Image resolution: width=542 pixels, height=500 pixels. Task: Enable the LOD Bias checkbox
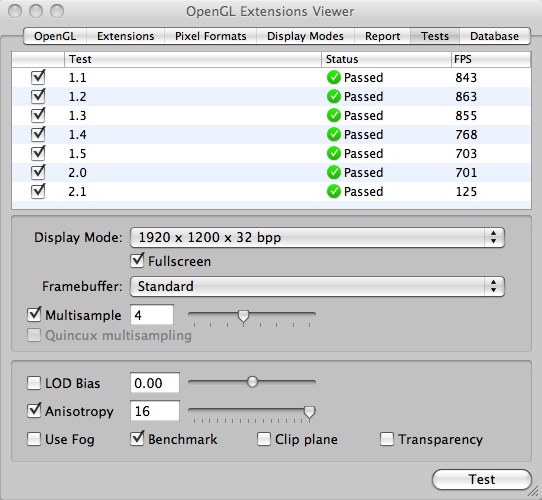pyautogui.click(x=34, y=383)
